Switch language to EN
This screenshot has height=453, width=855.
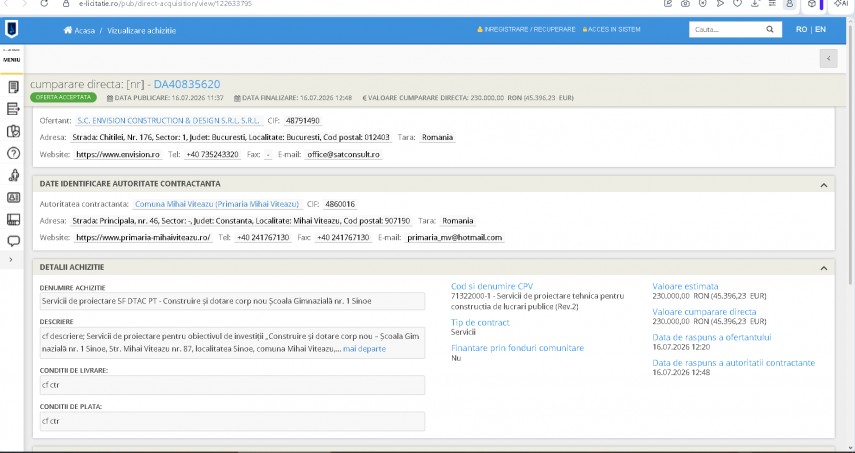coord(820,29)
